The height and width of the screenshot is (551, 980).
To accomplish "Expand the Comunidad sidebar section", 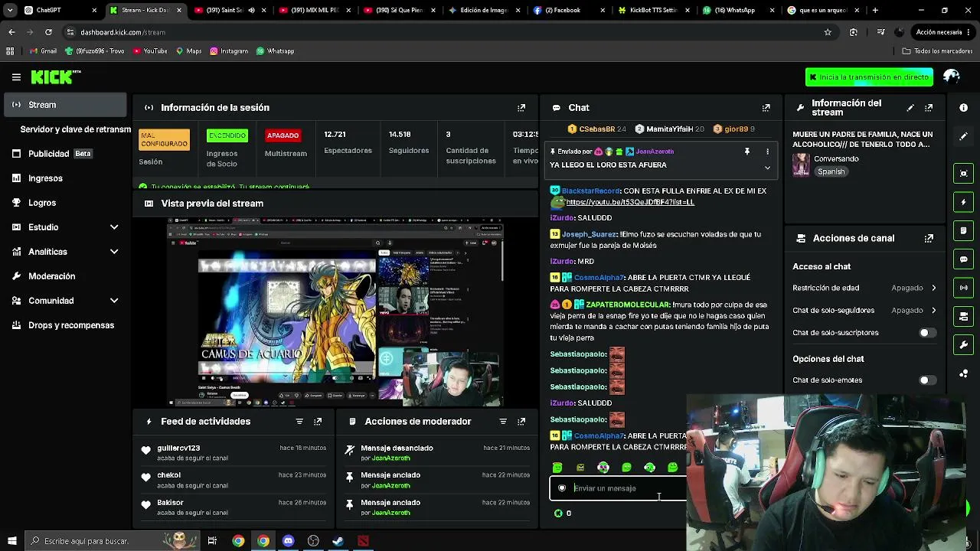I will [114, 301].
